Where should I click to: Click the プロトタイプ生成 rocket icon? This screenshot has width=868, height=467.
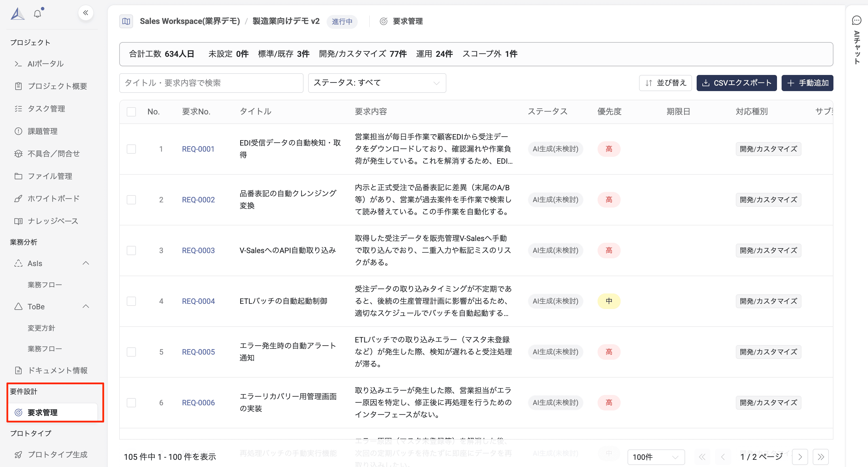click(18, 455)
